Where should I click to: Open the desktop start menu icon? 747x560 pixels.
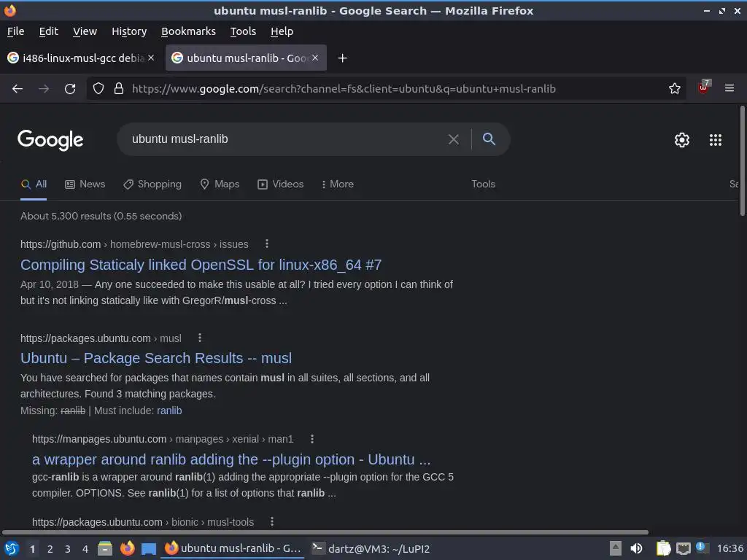coord(12,548)
